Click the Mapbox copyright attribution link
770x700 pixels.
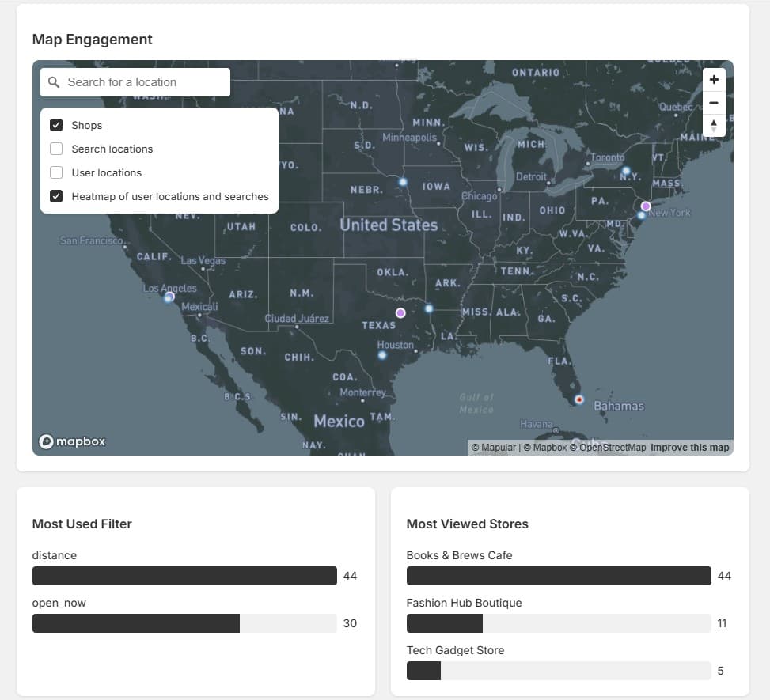pos(546,447)
